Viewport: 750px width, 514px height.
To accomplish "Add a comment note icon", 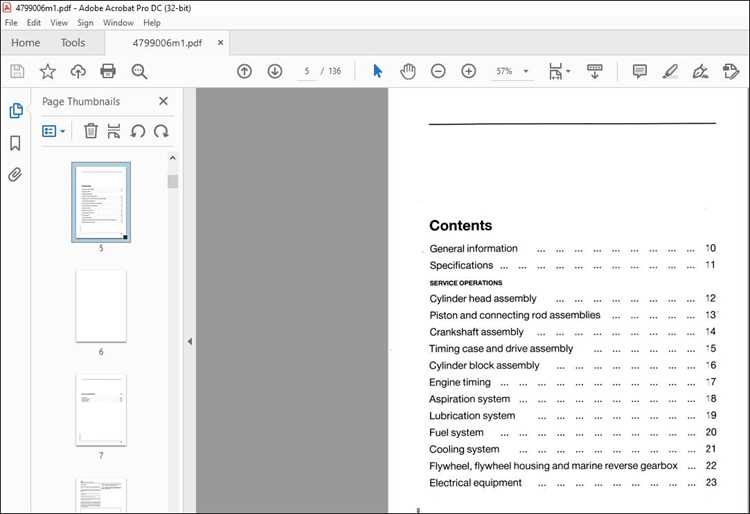I will (640, 71).
